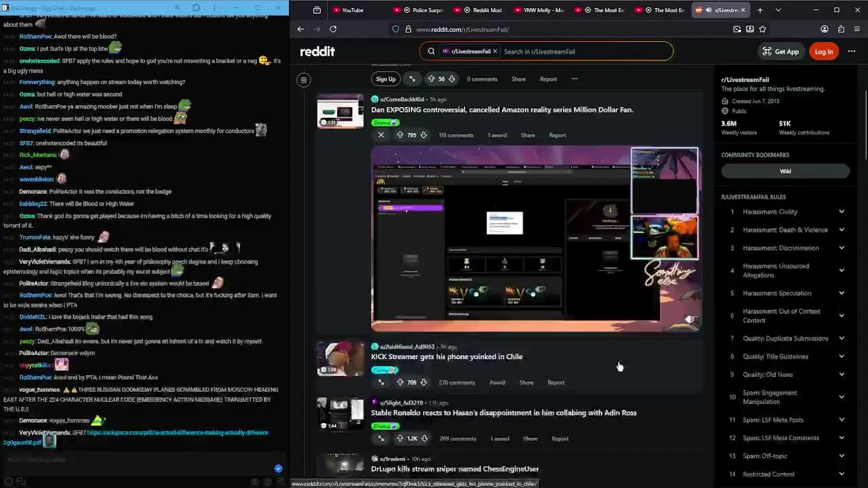868x488 pixels.
Task: Open the community Wiki bookmark
Action: click(x=785, y=171)
